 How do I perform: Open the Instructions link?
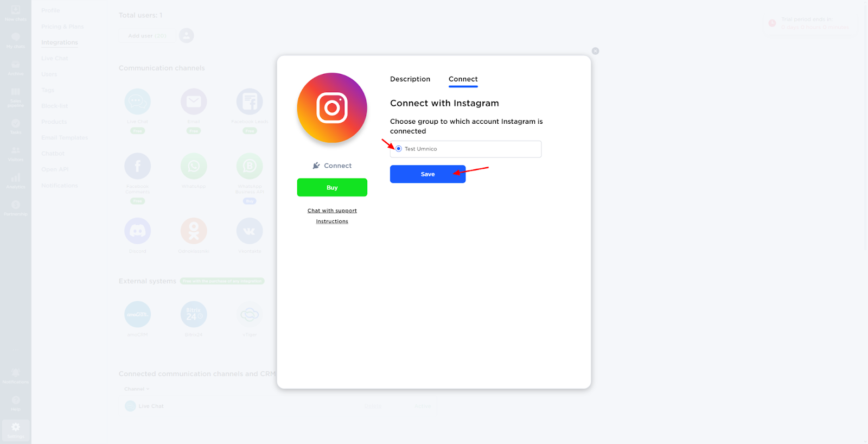click(x=332, y=221)
